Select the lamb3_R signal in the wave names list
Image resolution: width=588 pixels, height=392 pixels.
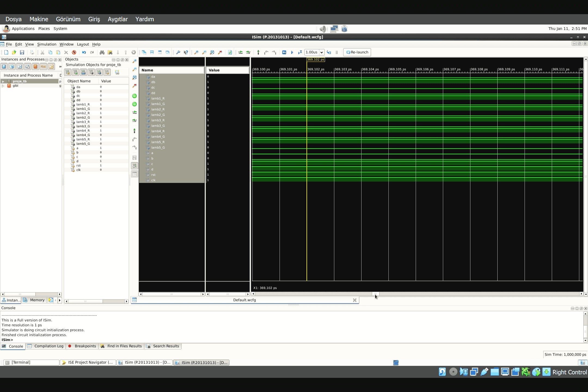point(158,120)
